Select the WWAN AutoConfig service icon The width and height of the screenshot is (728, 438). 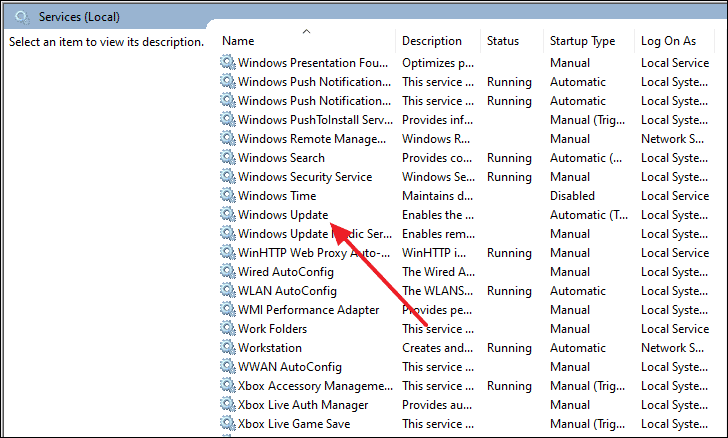click(228, 366)
